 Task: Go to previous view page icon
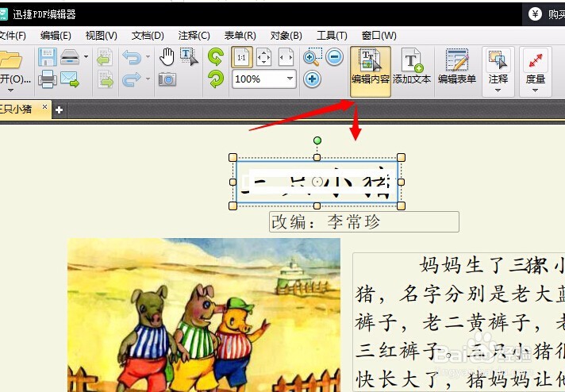[105, 57]
